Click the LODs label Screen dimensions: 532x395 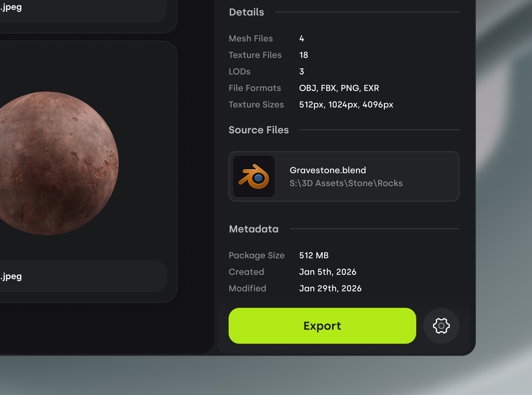click(x=239, y=71)
